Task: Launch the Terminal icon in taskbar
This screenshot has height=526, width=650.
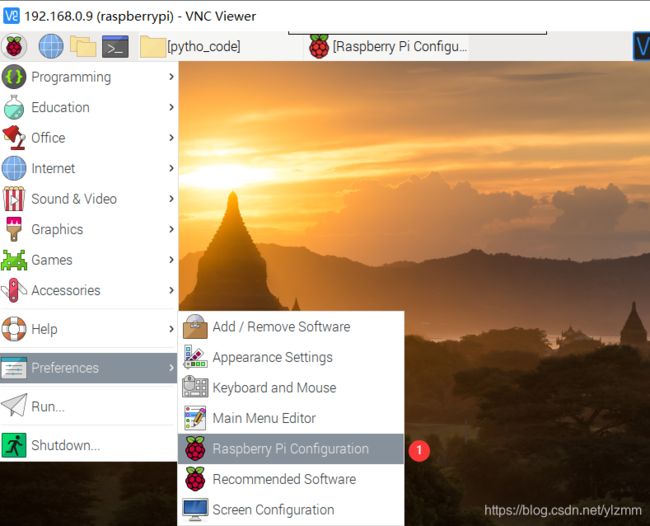Action: pyautogui.click(x=115, y=46)
